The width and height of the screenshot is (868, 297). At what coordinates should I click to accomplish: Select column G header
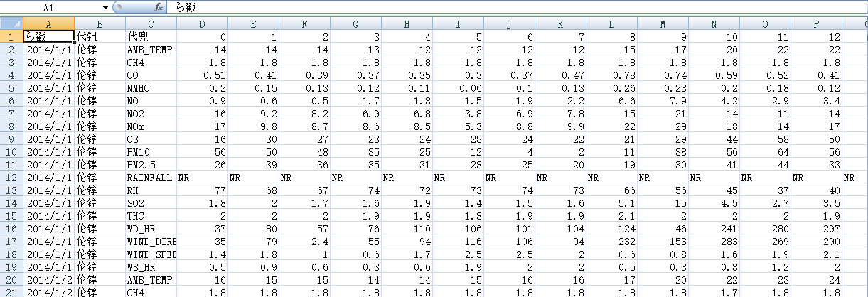(x=355, y=23)
